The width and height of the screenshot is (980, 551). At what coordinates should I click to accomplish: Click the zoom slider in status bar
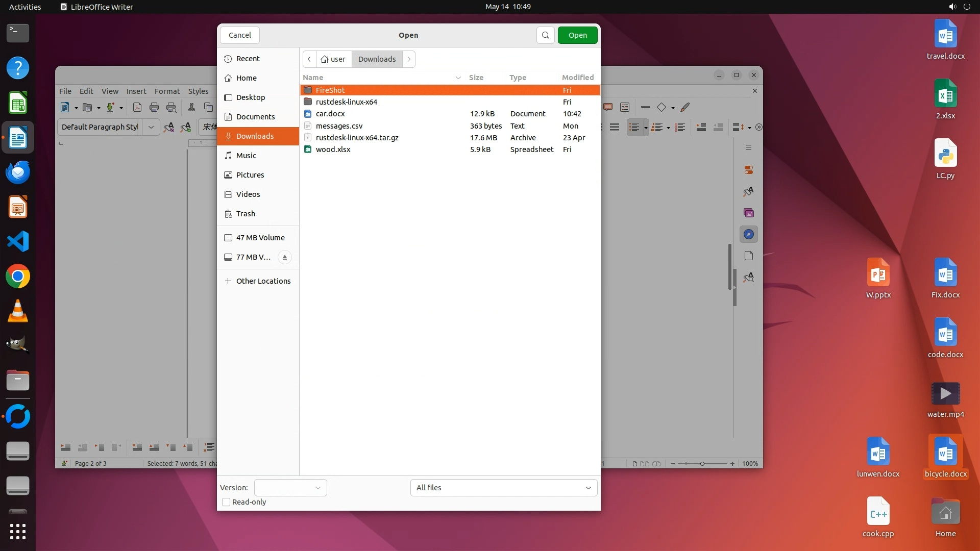click(x=702, y=464)
